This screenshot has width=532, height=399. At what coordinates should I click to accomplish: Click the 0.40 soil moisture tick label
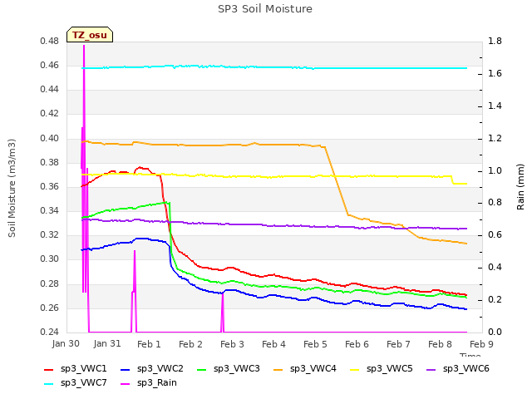point(50,138)
